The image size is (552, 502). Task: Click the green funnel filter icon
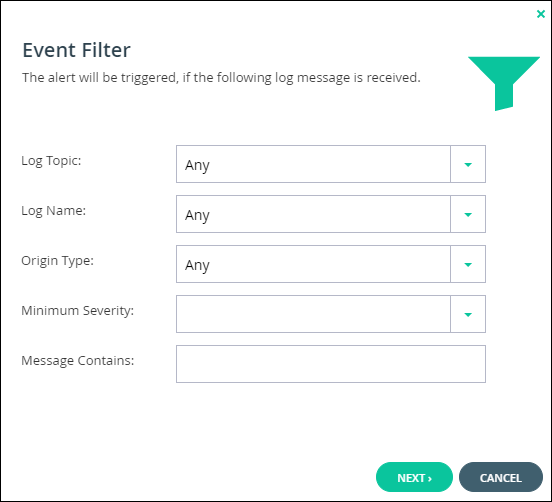point(503,84)
